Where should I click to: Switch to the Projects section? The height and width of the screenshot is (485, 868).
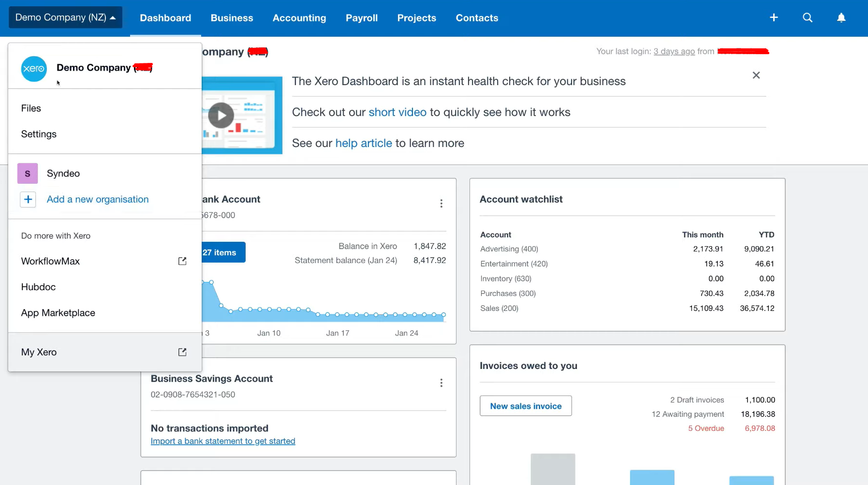click(416, 18)
